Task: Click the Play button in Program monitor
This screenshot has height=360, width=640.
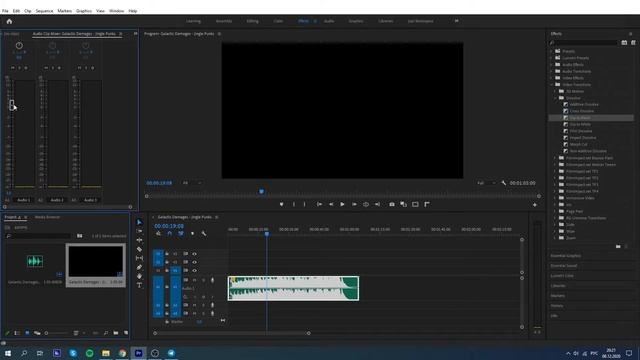Action: click(342, 204)
